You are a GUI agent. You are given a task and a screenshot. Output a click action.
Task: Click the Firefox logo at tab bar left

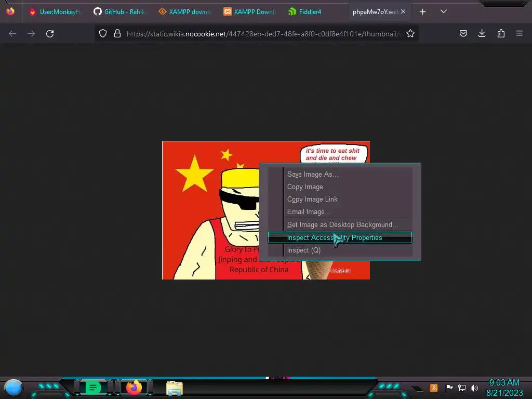coord(10,11)
